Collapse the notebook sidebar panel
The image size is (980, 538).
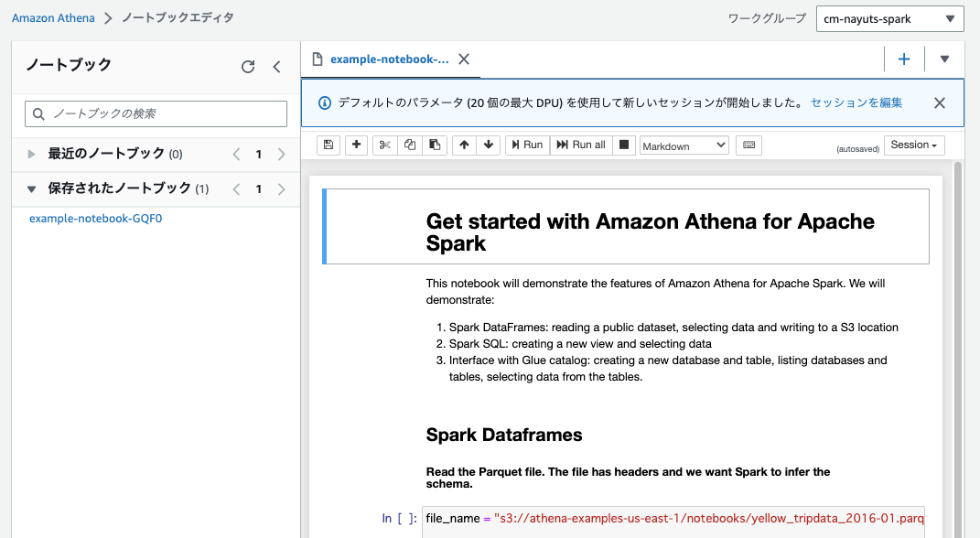[x=277, y=66]
